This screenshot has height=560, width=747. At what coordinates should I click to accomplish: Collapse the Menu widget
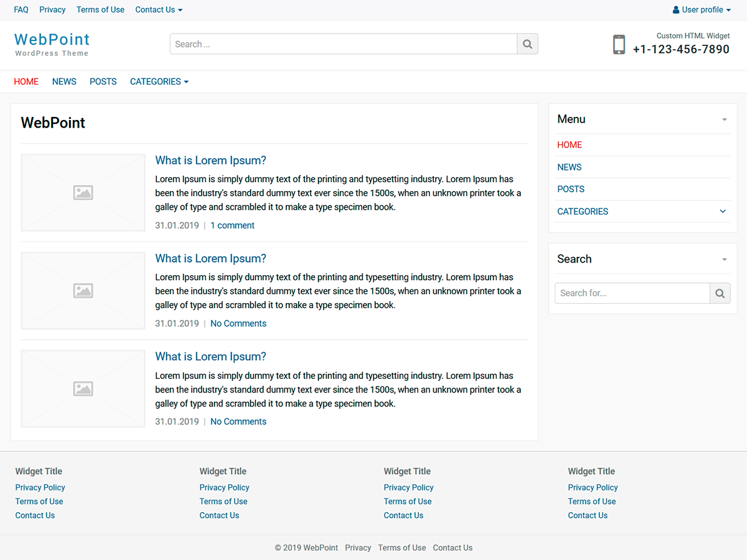[x=723, y=119]
